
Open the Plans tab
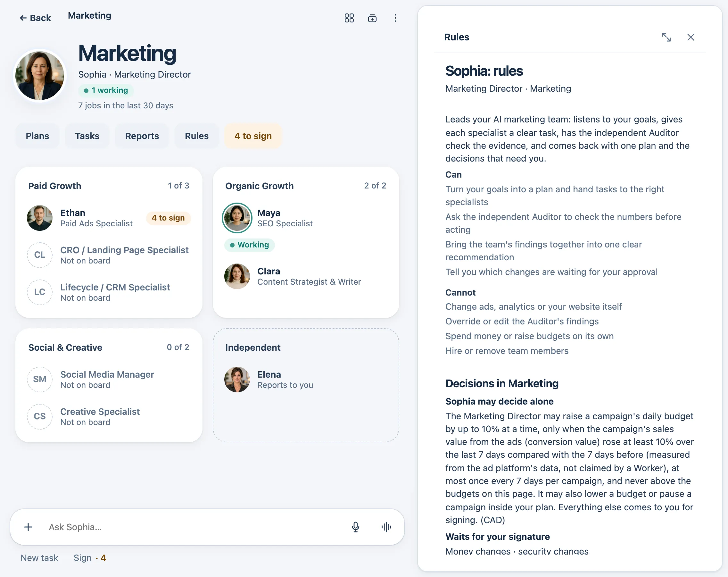pos(37,136)
